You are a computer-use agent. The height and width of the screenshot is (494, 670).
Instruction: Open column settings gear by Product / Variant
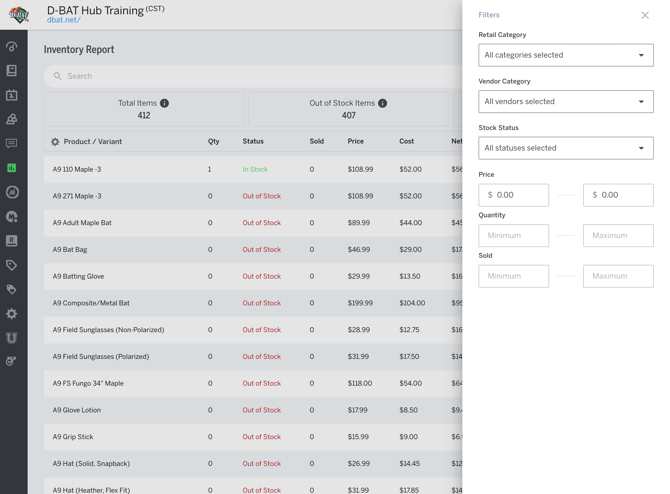tap(55, 142)
